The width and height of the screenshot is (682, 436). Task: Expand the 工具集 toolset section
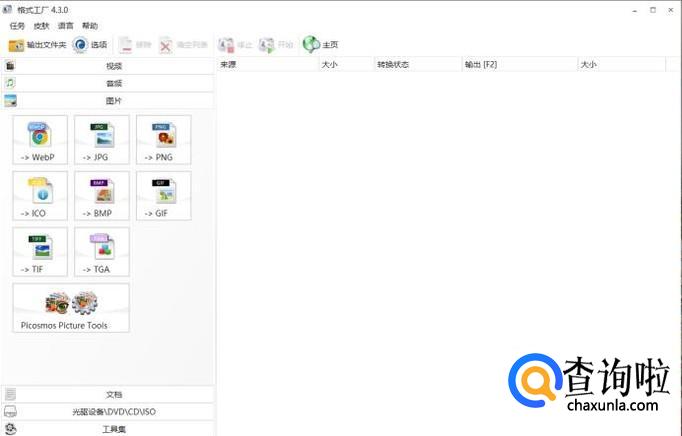point(108,429)
